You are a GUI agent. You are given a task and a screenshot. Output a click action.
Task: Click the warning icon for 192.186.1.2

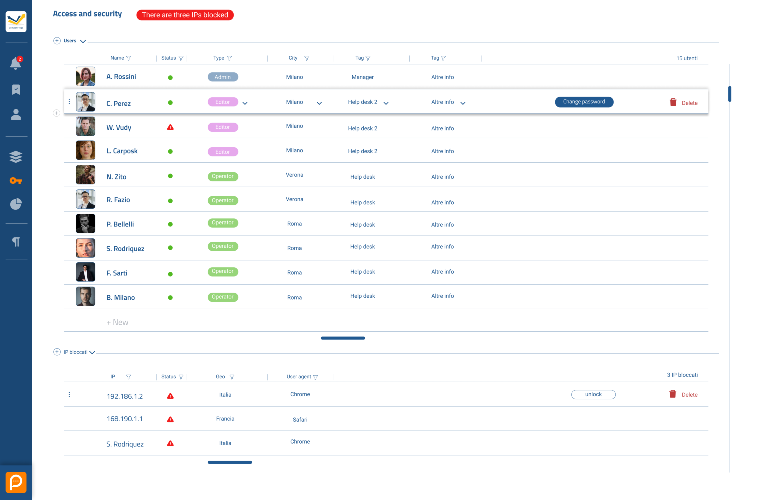170,396
